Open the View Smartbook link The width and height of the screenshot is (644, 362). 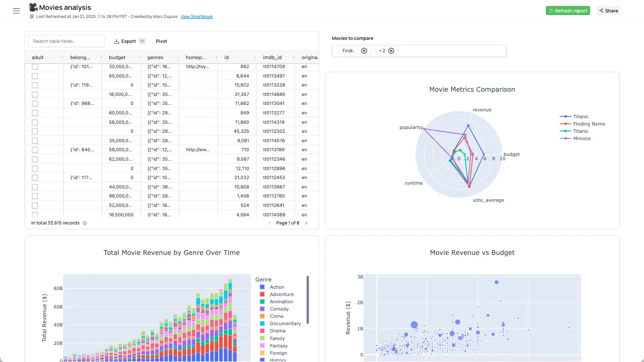point(197,17)
